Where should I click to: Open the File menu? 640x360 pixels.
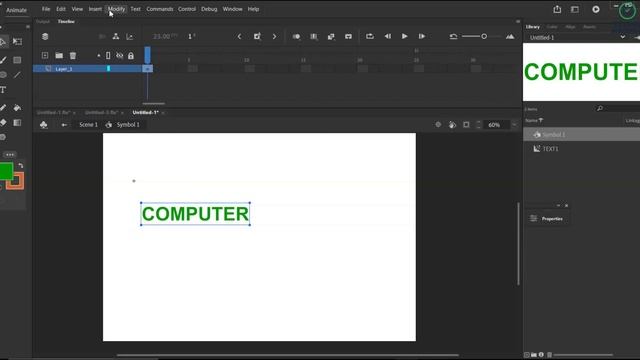coord(46,9)
